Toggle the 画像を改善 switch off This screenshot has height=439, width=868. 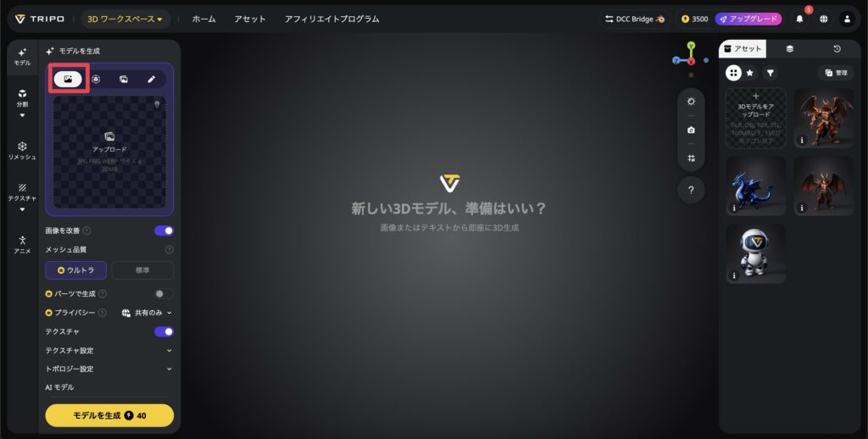(164, 231)
